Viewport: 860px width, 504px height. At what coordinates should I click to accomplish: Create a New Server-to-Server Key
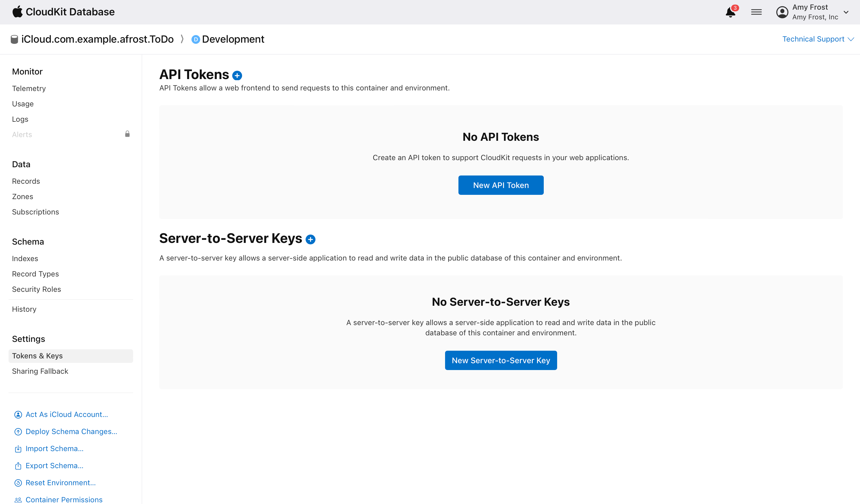pos(501,360)
